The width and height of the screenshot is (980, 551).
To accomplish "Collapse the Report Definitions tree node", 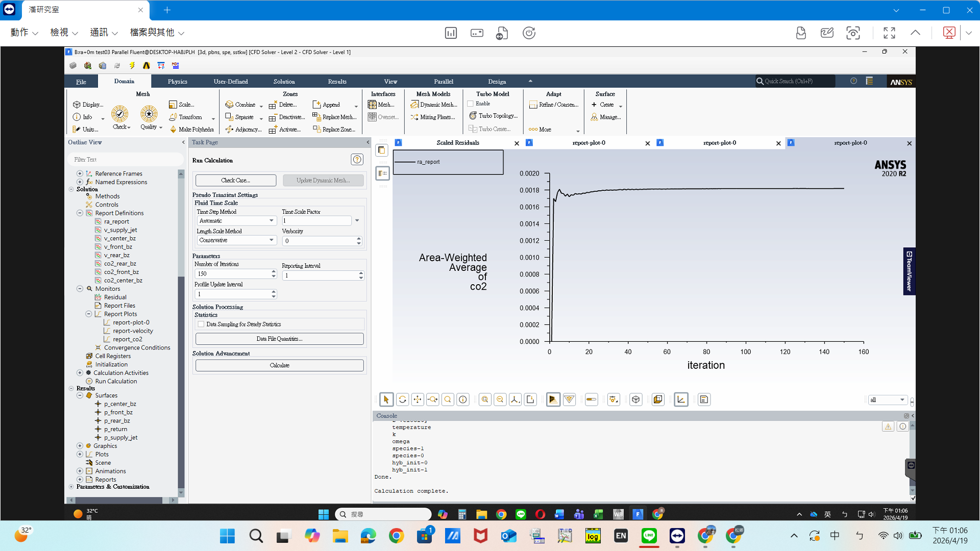I will [x=80, y=213].
